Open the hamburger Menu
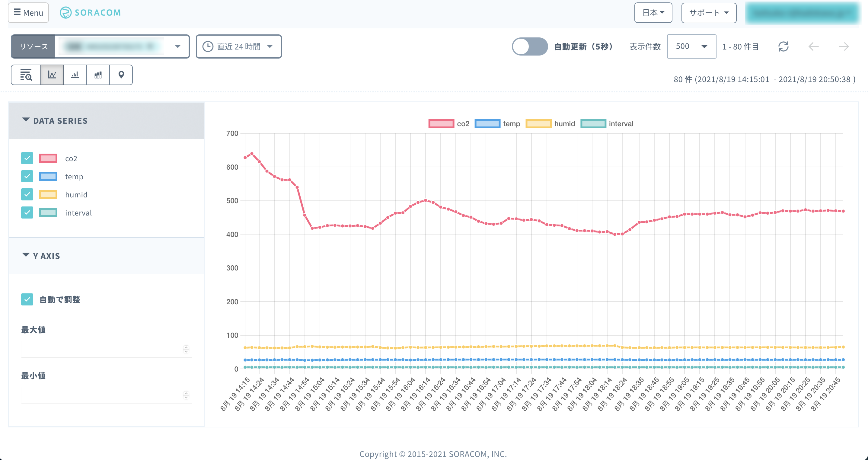This screenshot has height=460, width=868. 28,13
